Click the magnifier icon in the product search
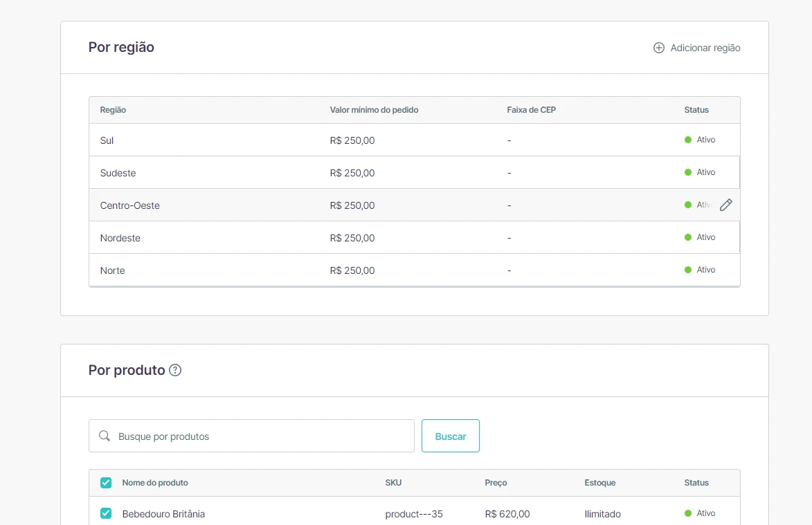Image resolution: width=812 pixels, height=525 pixels. coord(105,436)
